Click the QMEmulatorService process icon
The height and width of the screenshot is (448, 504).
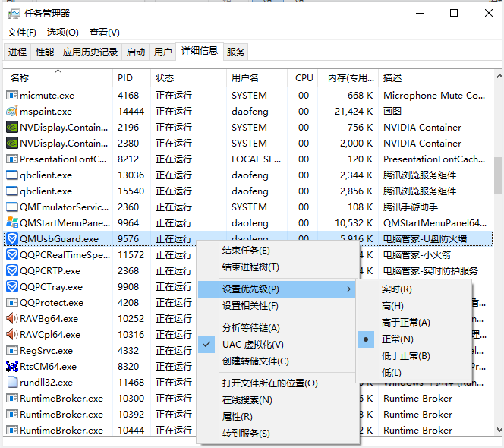(12, 207)
